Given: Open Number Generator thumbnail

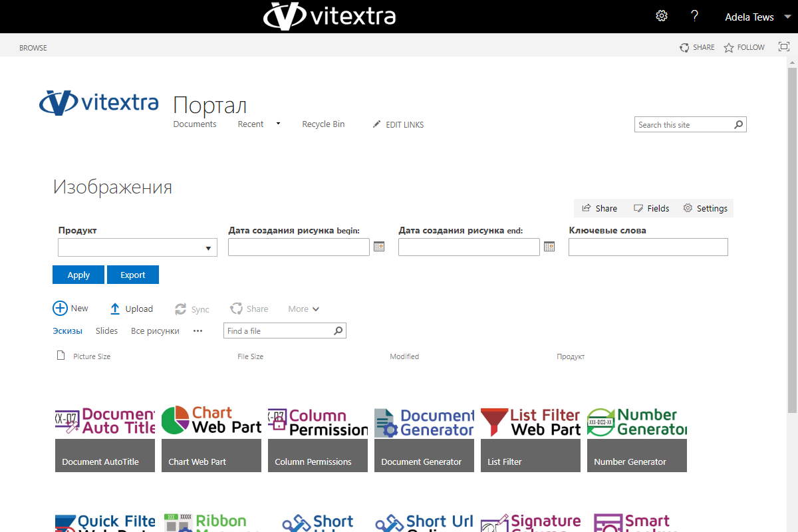Looking at the screenshot, I should pyautogui.click(x=637, y=439).
